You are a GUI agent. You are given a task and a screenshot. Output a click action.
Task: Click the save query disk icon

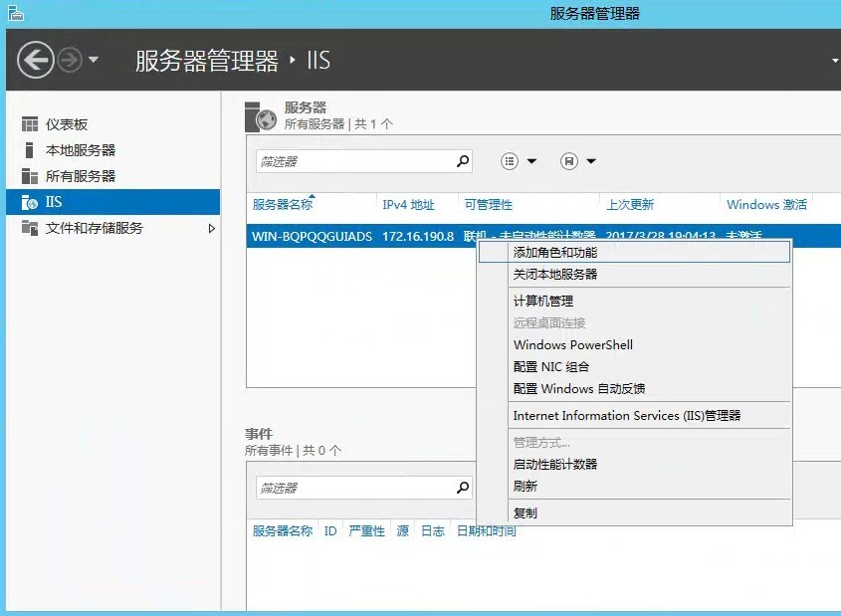pos(569,161)
